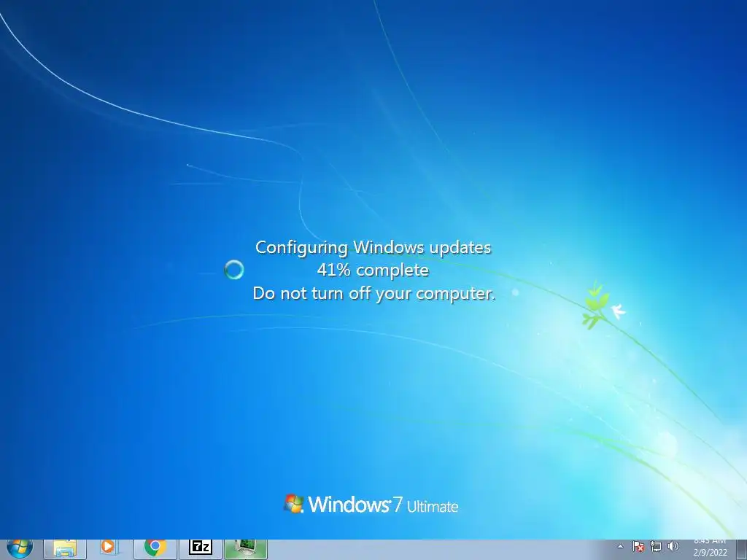Click the 'Configuring Windows updates' text
Image resolution: width=747 pixels, height=560 pixels.
click(x=373, y=248)
